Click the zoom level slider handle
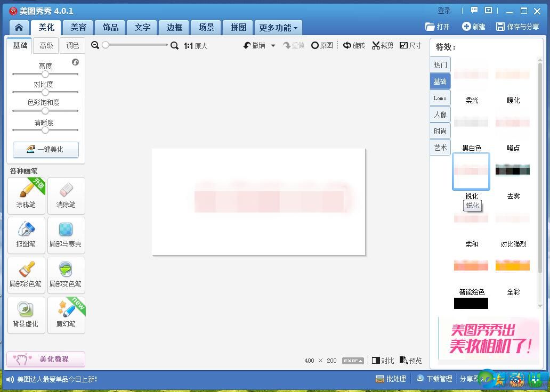 coord(105,45)
